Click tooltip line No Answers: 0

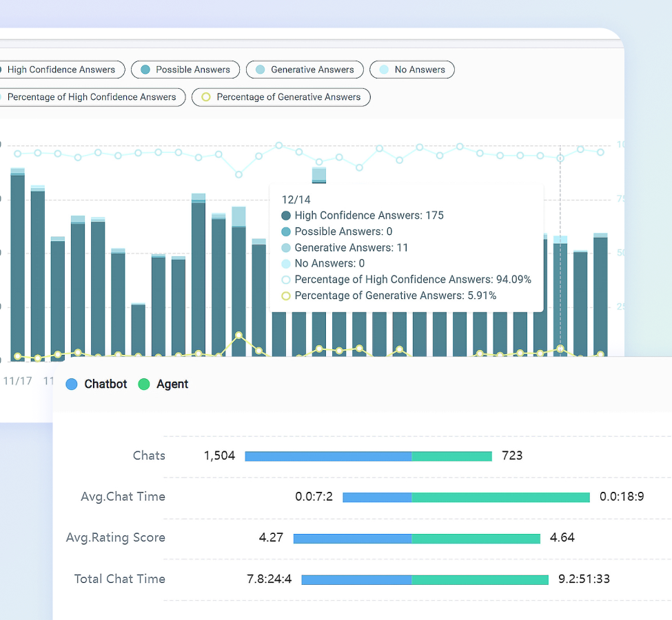click(x=323, y=264)
